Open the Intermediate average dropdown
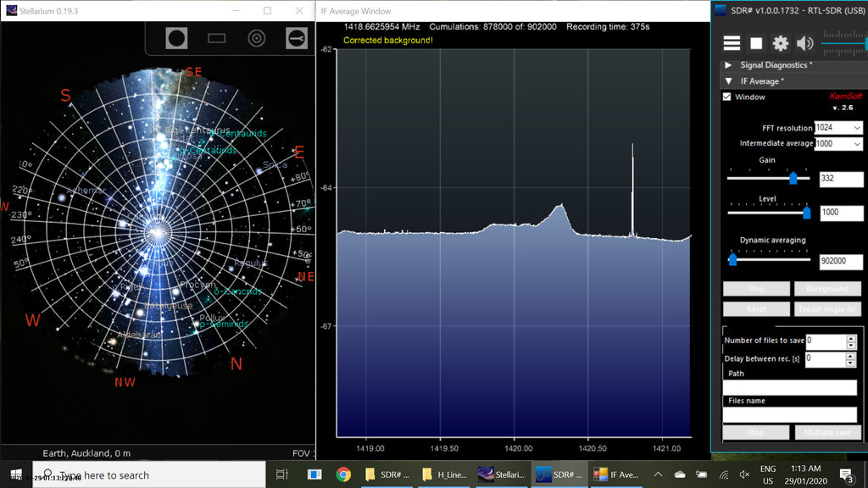This screenshot has width=868, height=488. tap(856, 144)
